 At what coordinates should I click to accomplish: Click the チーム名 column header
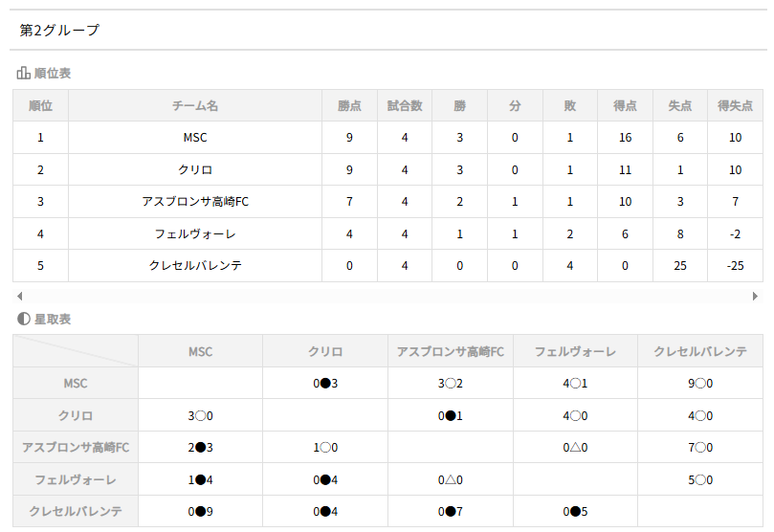195,106
